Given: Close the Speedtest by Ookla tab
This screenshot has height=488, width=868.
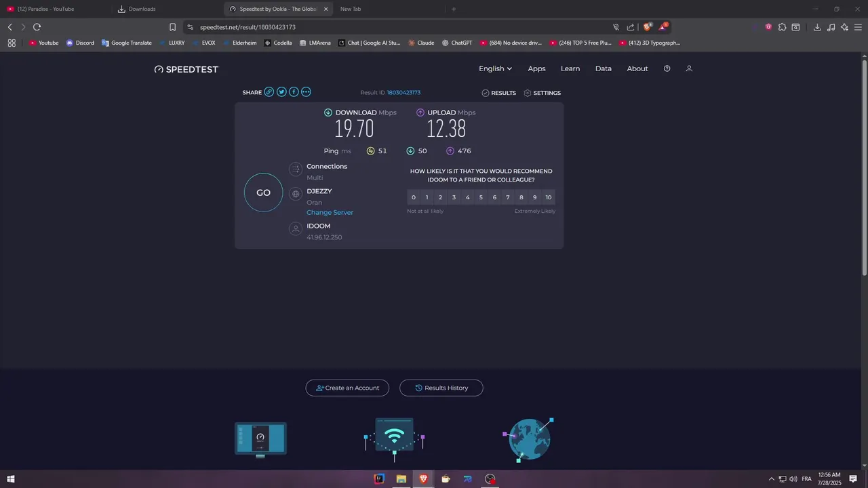Looking at the screenshot, I should pyautogui.click(x=325, y=9).
